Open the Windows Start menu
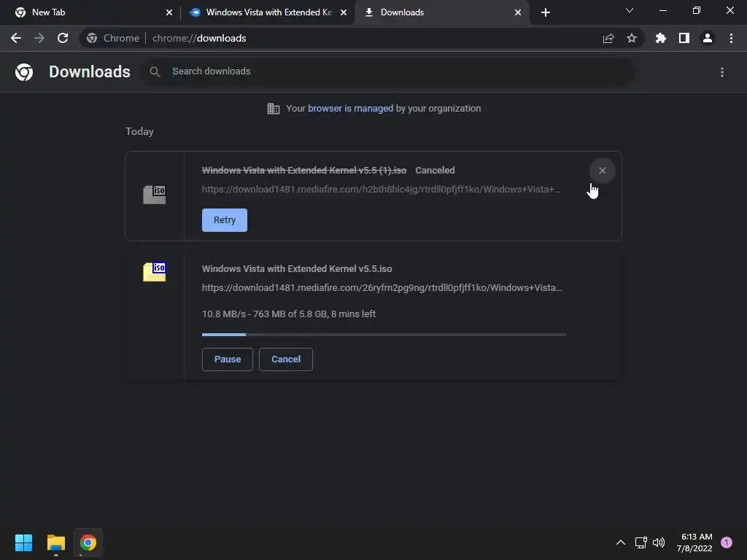The width and height of the screenshot is (747, 560). pyautogui.click(x=23, y=542)
